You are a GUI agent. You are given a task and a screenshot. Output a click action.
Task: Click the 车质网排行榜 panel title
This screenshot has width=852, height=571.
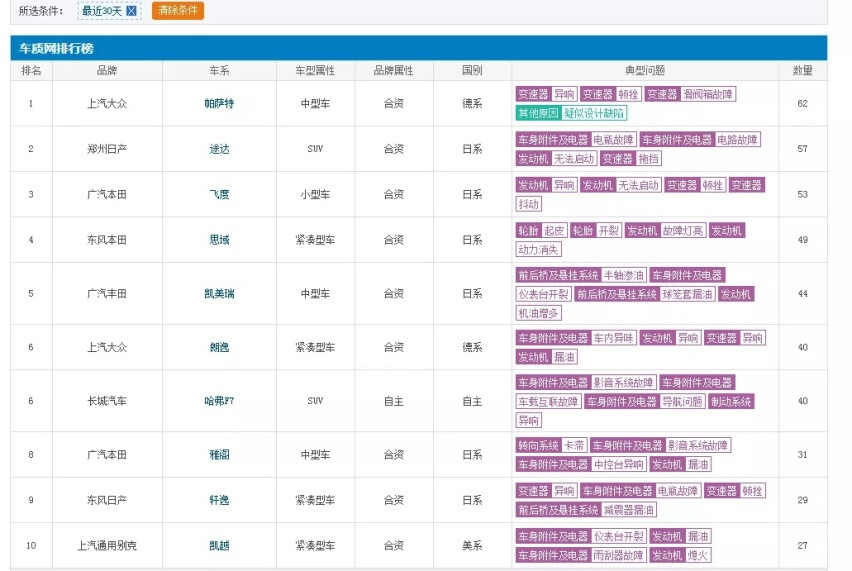point(56,48)
